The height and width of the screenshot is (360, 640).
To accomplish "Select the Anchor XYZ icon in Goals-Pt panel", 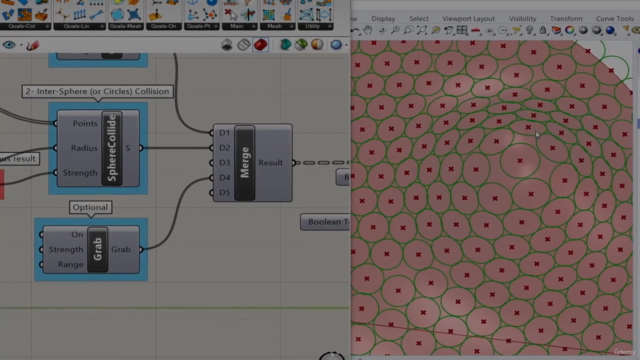I will click(x=192, y=15).
